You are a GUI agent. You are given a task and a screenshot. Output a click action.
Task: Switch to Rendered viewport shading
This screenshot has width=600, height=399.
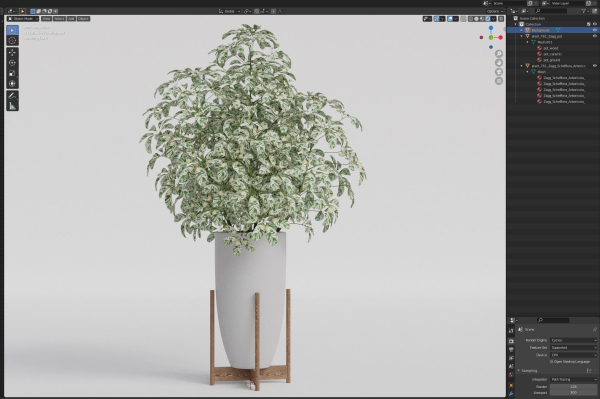(488, 19)
